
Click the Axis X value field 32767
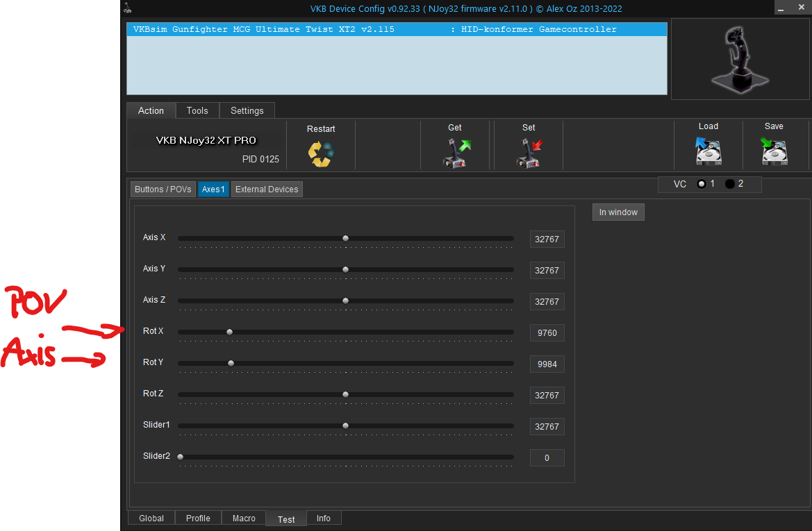click(547, 239)
